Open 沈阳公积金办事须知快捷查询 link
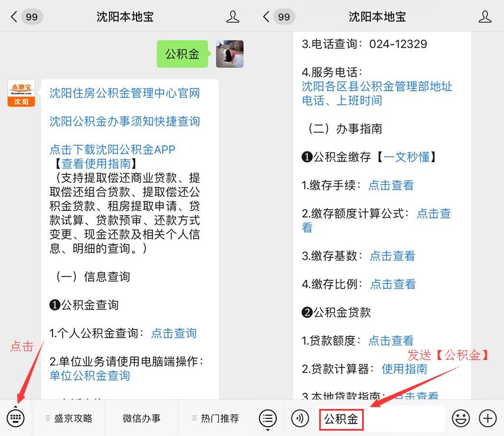 tap(125, 121)
